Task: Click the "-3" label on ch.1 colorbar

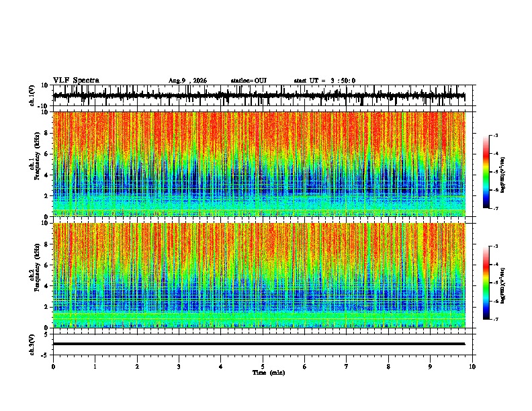Action: pos(495,135)
